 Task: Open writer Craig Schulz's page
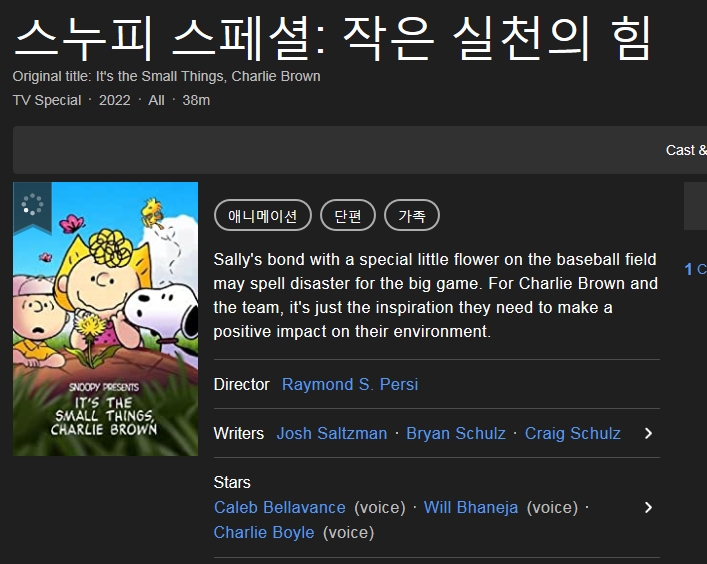[x=573, y=433]
